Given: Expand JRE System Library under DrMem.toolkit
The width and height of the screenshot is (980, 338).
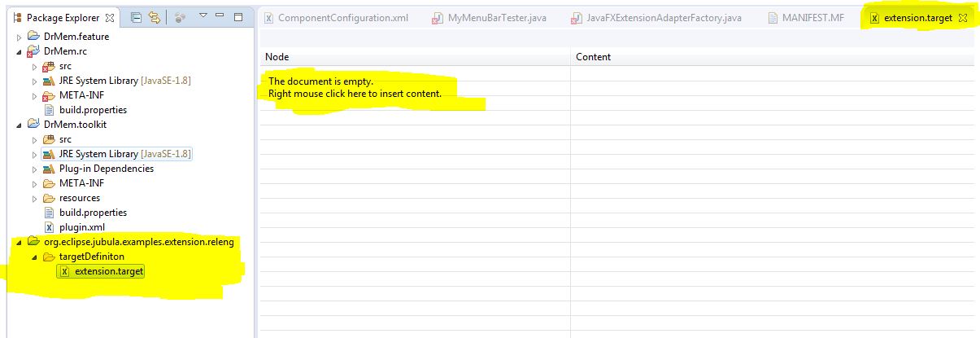Looking at the screenshot, I should [x=35, y=154].
